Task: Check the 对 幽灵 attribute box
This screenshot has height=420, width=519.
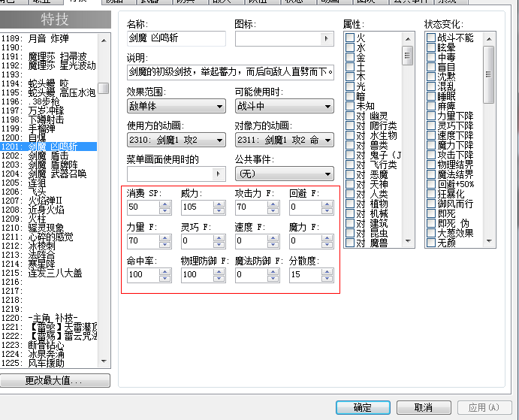Action: 350,116
